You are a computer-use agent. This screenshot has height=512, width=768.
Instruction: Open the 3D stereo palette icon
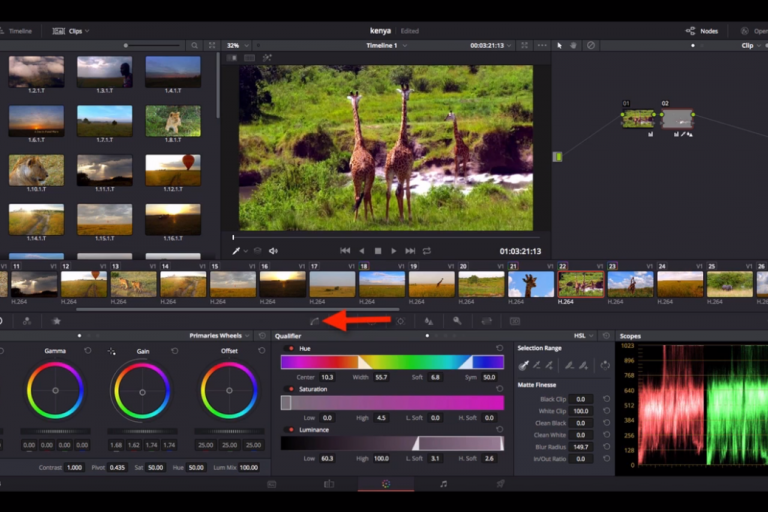pos(515,321)
